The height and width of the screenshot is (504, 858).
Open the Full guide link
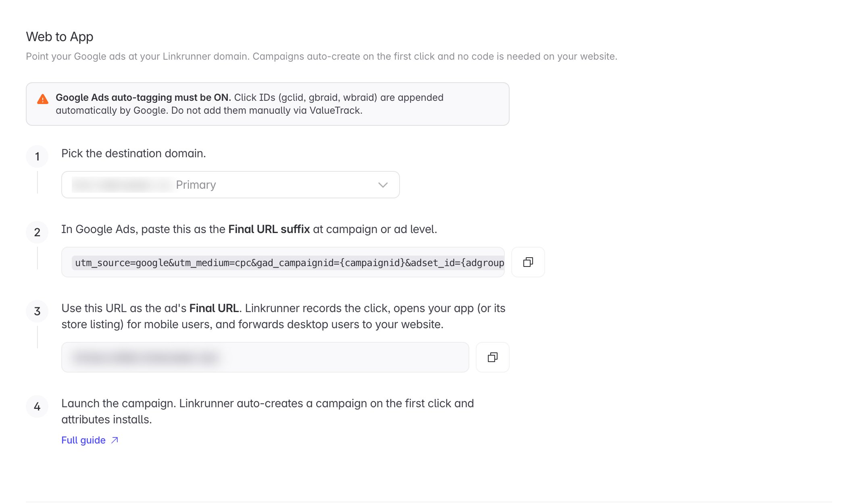pyautogui.click(x=83, y=440)
